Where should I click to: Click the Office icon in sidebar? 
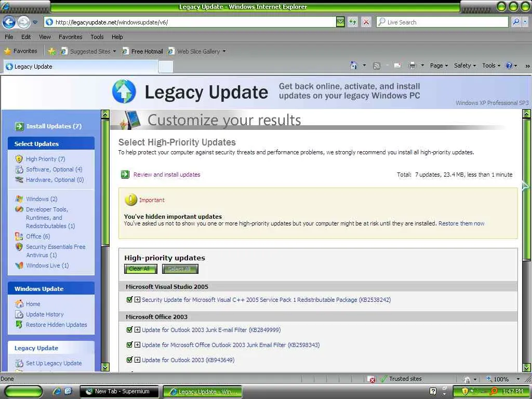click(x=19, y=236)
